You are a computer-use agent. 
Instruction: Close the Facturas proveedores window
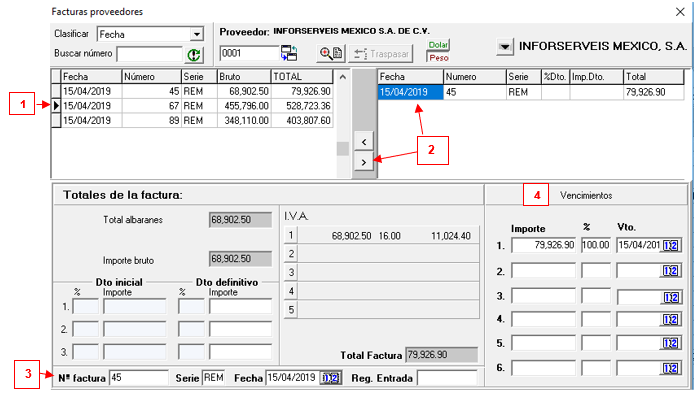click(680, 12)
